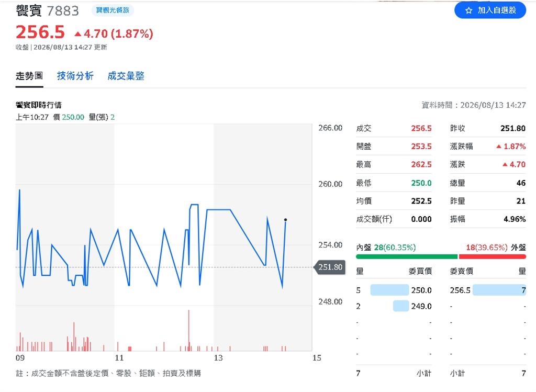Click the red 外盤 progress bar
This screenshot has width=536, height=392.
point(492,256)
